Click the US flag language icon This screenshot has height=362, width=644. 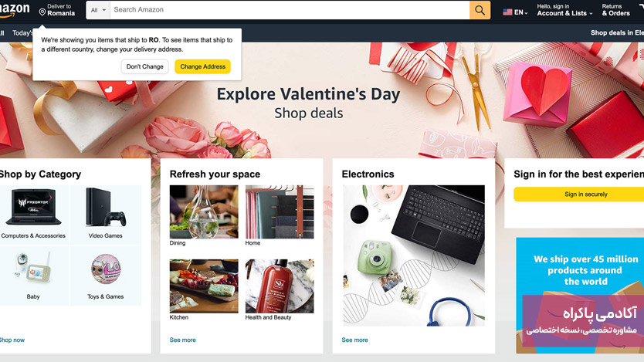click(507, 12)
